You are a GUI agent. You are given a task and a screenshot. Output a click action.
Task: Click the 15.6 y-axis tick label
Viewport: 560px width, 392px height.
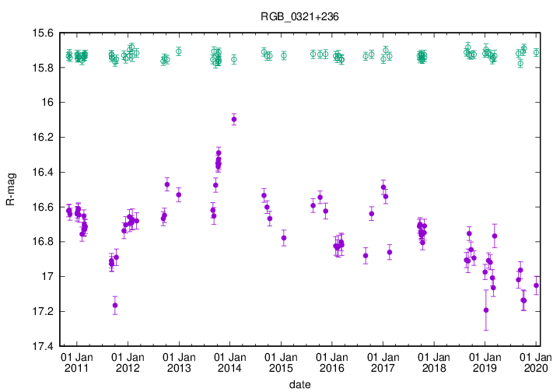point(42,33)
